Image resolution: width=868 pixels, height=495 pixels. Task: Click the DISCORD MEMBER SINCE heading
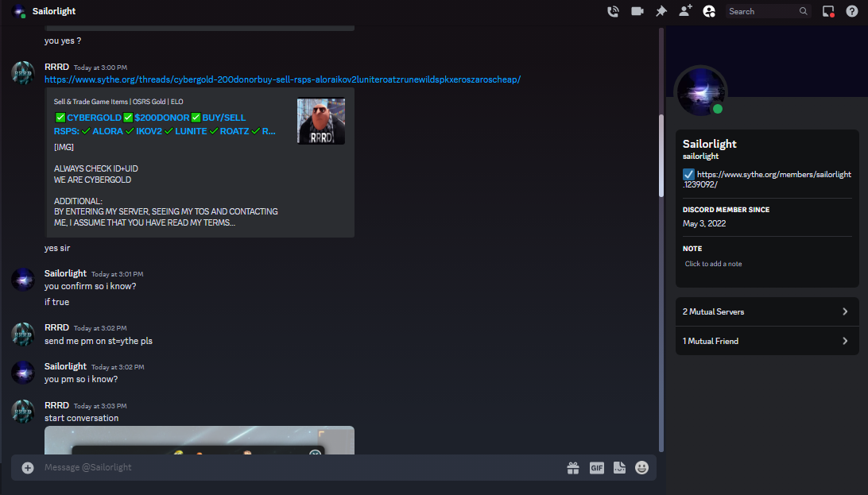coord(727,210)
